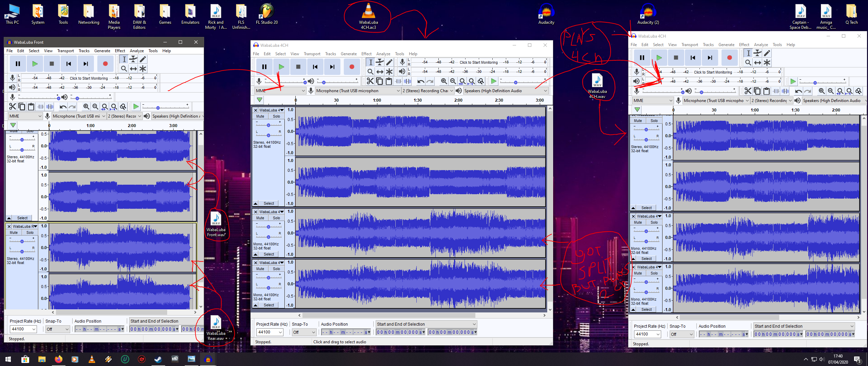Click Play in the WabaLuba Front window
This screenshot has width=868, height=366.
point(35,64)
